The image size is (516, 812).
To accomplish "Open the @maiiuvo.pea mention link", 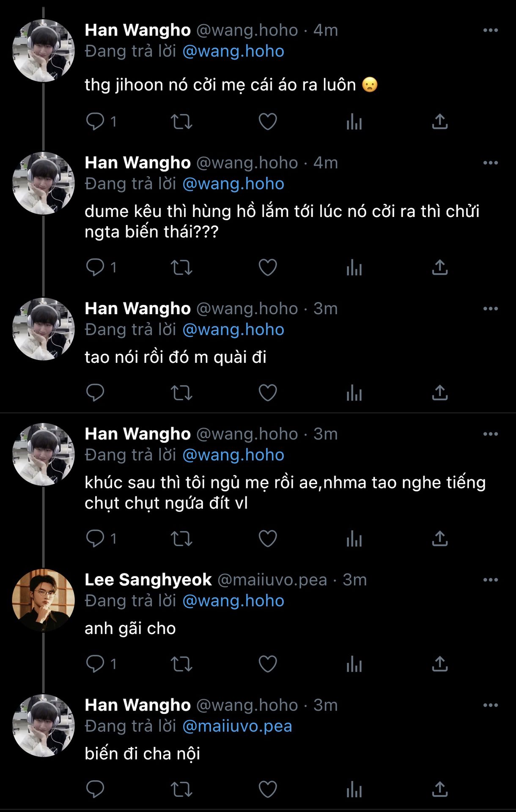I will pyautogui.click(x=237, y=726).
